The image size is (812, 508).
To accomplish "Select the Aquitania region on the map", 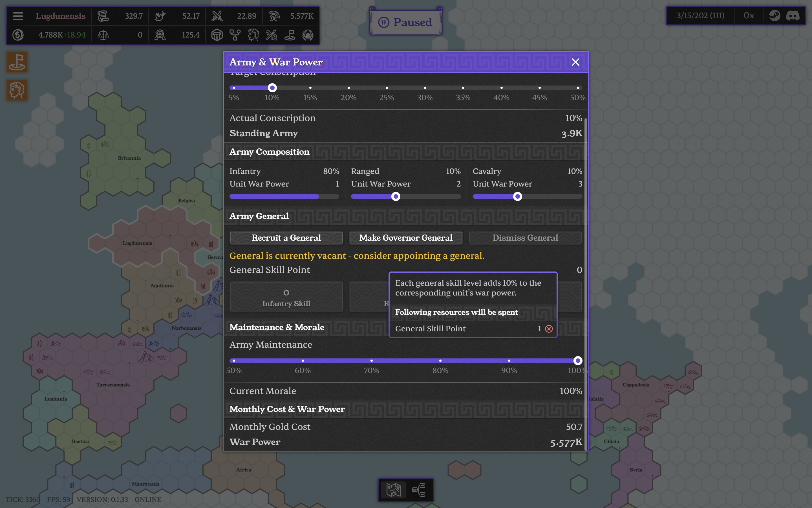I will pos(162,286).
